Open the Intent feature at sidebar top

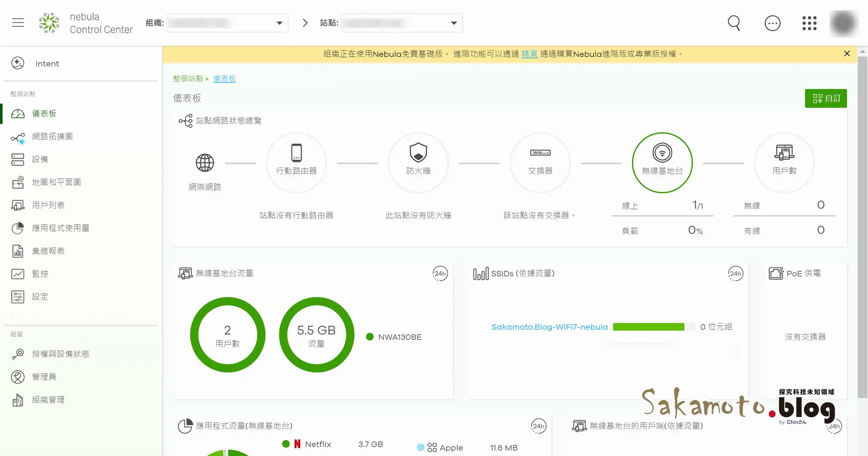tap(47, 63)
